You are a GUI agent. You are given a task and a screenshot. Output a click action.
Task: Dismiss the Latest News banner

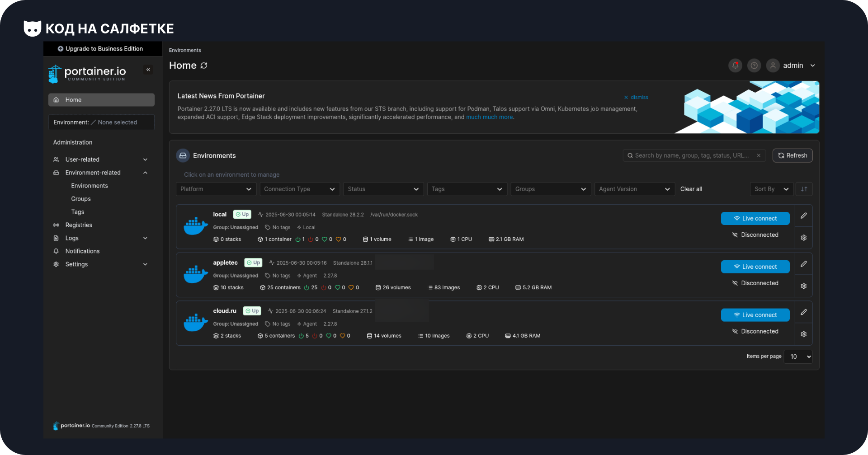(x=636, y=97)
